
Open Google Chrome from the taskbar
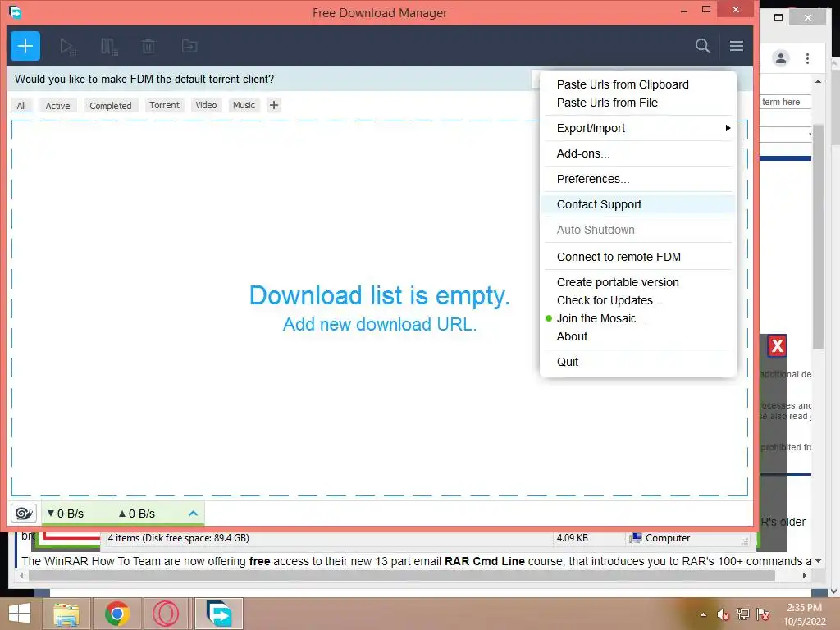(x=117, y=614)
